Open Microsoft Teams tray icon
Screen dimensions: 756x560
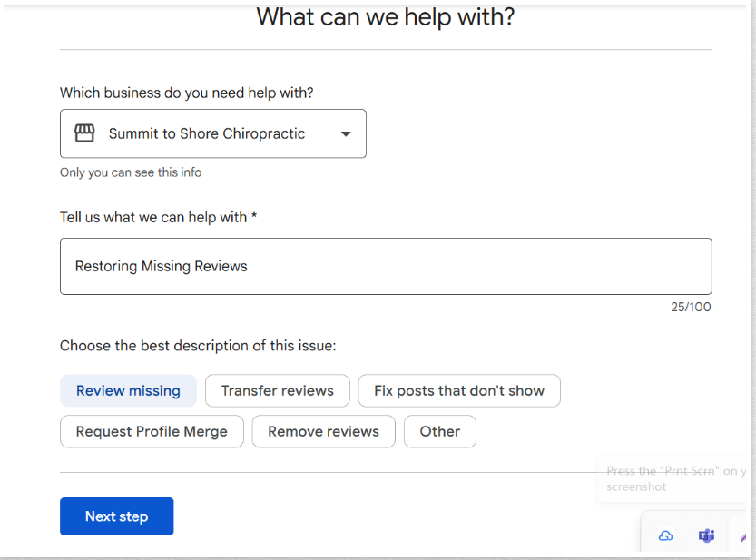tap(706, 535)
